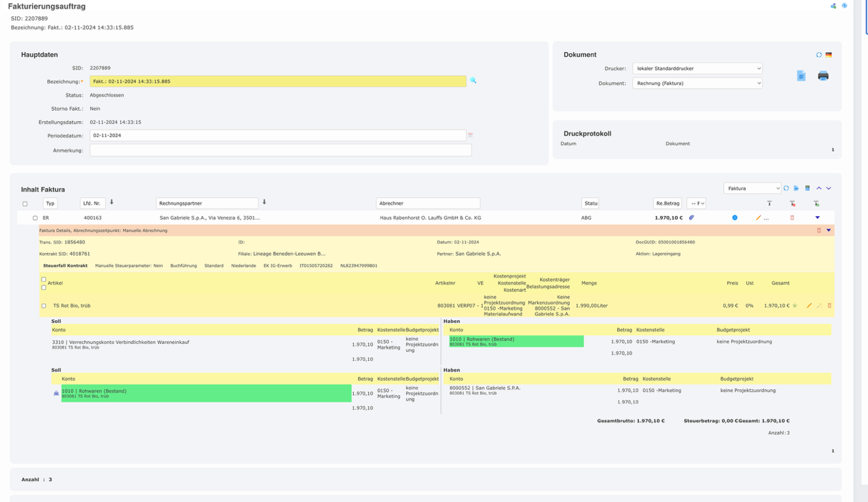Click into the Anmerkung input field
Screen dimensions: 868x502
tap(280, 150)
